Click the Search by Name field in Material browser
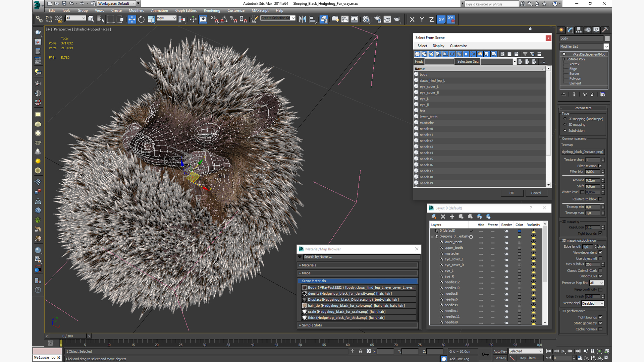Screen dimensions: 644x362 (362, 257)
